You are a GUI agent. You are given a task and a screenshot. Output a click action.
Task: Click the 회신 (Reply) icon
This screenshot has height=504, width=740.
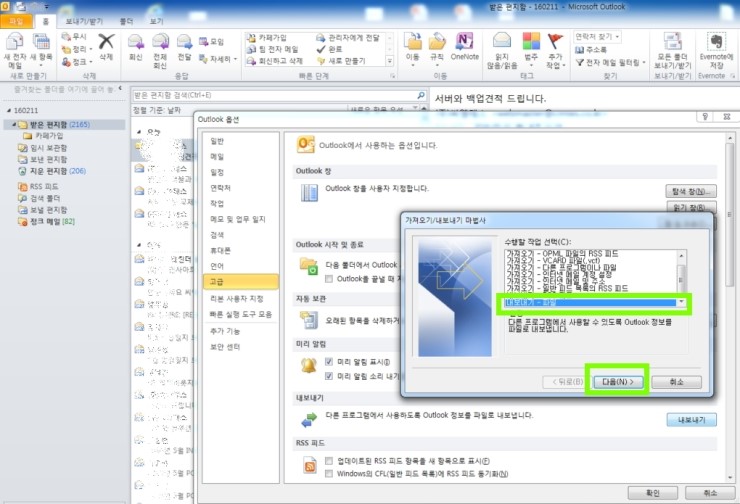coord(135,42)
